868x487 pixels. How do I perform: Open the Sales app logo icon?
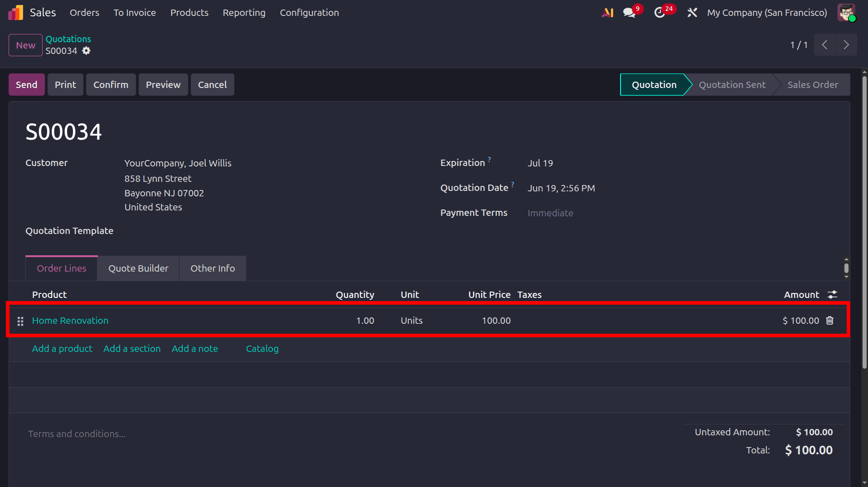[x=15, y=13]
